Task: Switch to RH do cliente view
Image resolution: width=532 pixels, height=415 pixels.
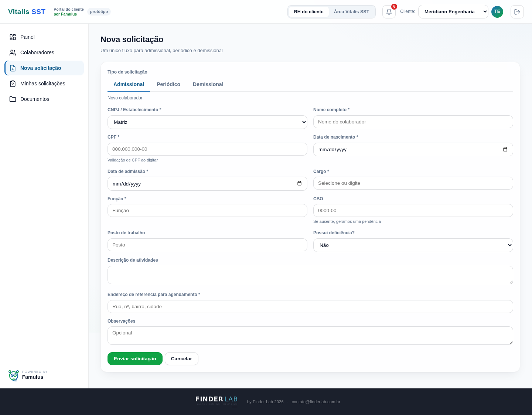Action: 308,12
